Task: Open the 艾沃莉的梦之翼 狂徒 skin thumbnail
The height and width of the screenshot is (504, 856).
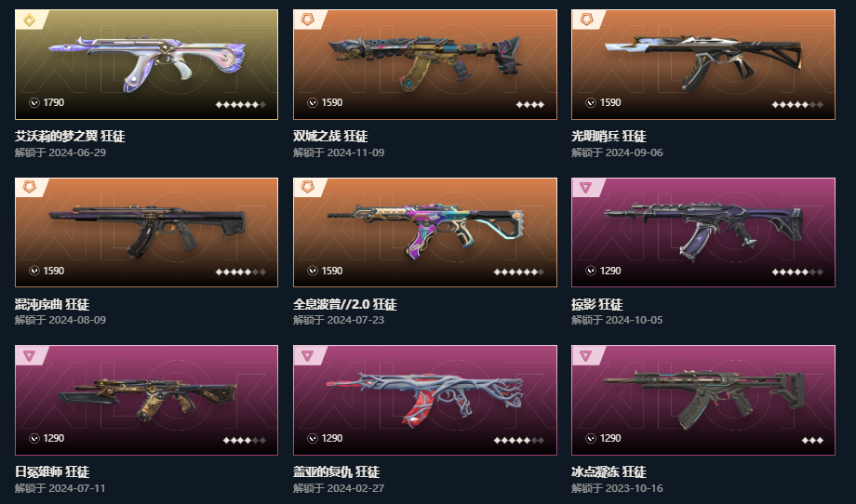Action: 146,64
